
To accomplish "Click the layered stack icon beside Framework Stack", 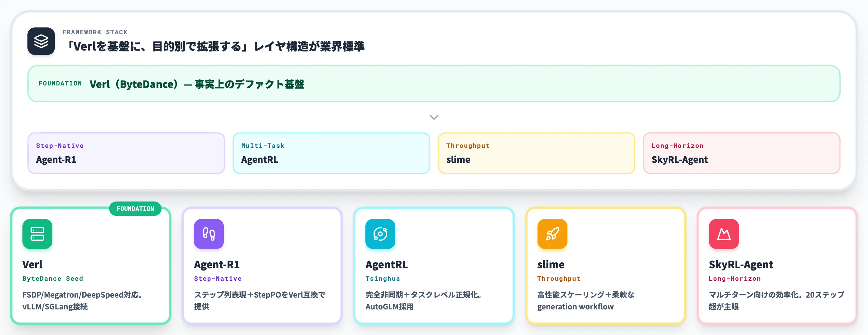I will coord(41,41).
